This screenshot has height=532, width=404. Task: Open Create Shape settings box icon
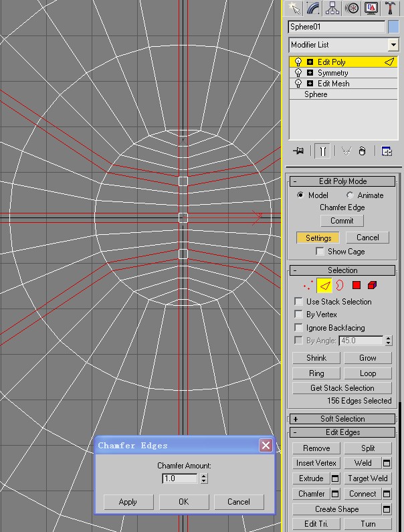[387, 509]
